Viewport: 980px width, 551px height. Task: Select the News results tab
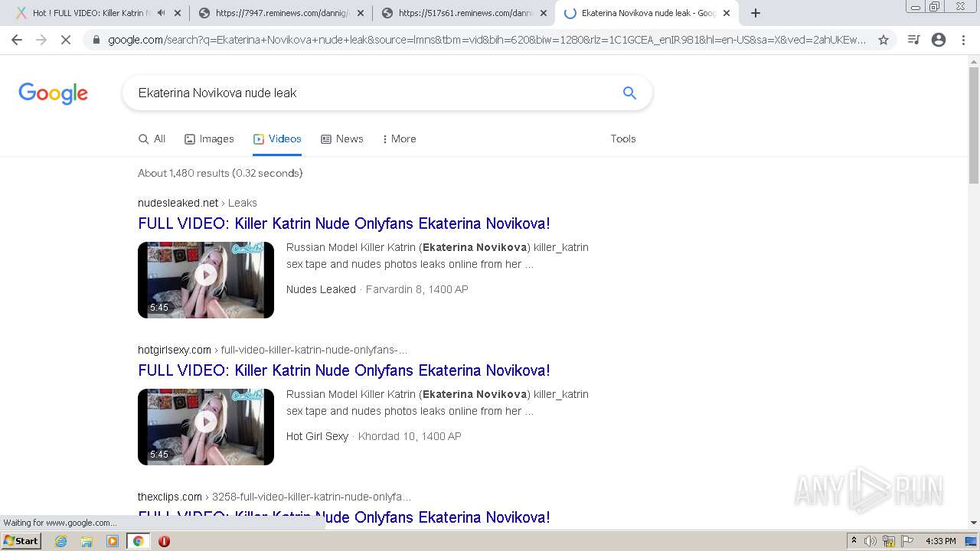[x=342, y=139]
